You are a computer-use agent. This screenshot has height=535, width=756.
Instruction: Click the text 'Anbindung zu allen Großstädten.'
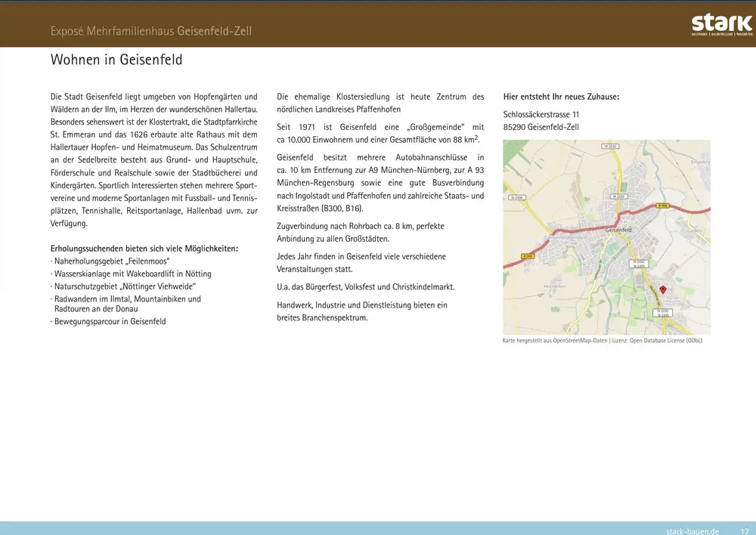tap(333, 239)
